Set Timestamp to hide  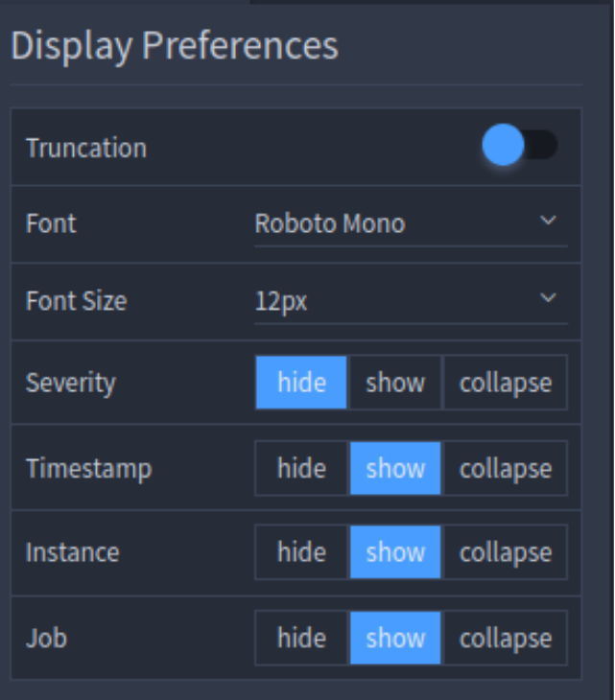pyautogui.click(x=301, y=468)
